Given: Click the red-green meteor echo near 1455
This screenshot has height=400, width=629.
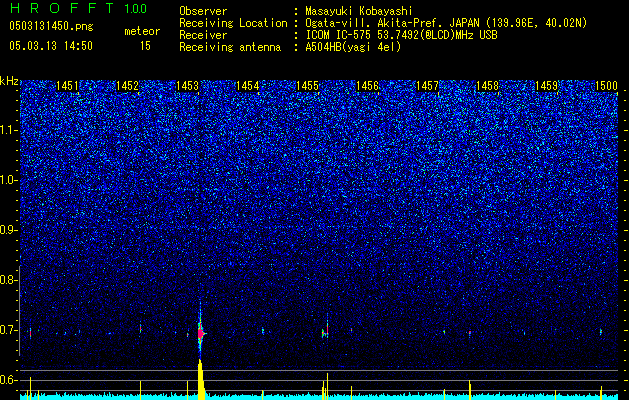Looking at the screenshot, I should pyautogui.click(x=325, y=331).
